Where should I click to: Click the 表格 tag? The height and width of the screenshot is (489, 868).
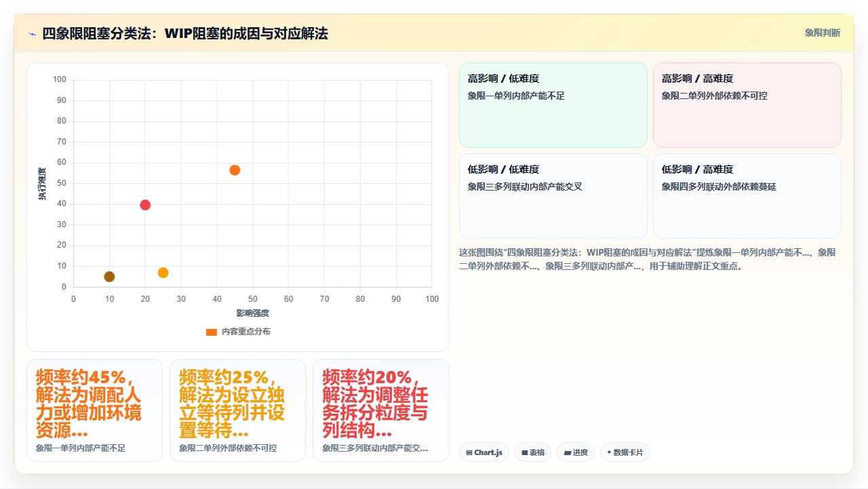tap(533, 452)
